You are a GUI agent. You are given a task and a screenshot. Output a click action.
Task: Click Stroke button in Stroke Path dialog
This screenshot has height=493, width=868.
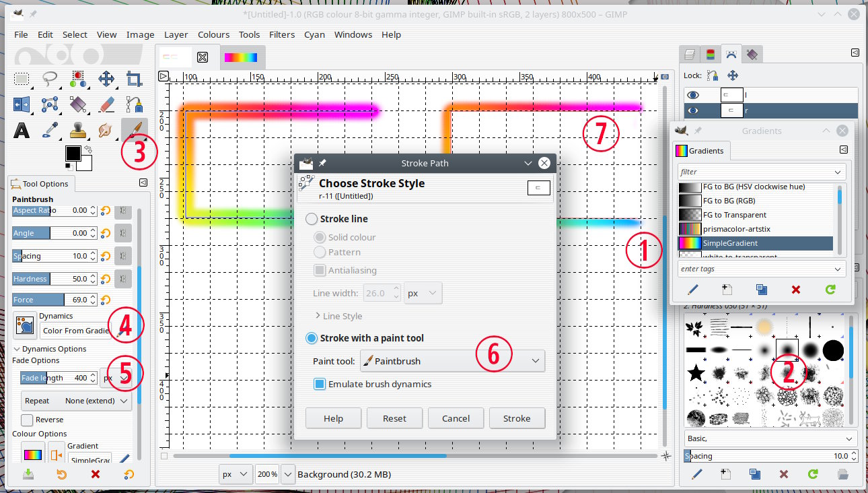click(x=517, y=418)
